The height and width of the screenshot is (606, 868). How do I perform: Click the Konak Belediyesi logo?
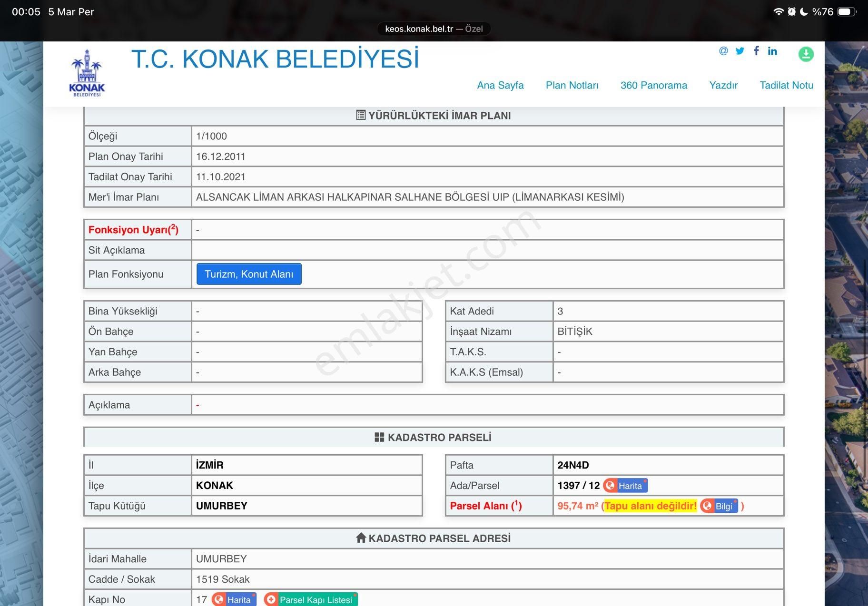[x=87, y=73]
